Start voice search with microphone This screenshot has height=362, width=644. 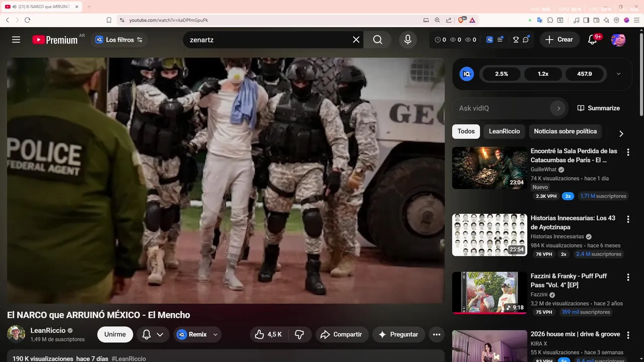(x=408, y=40)
